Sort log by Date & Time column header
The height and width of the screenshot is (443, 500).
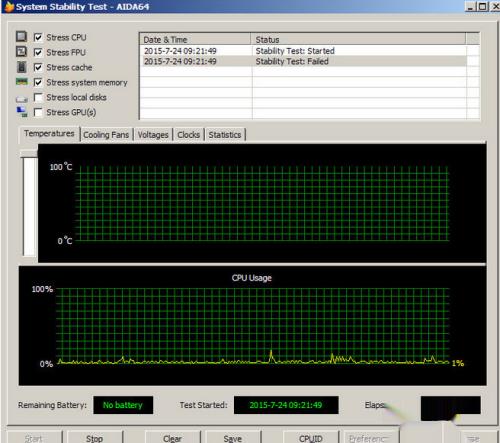click(195, 39)
